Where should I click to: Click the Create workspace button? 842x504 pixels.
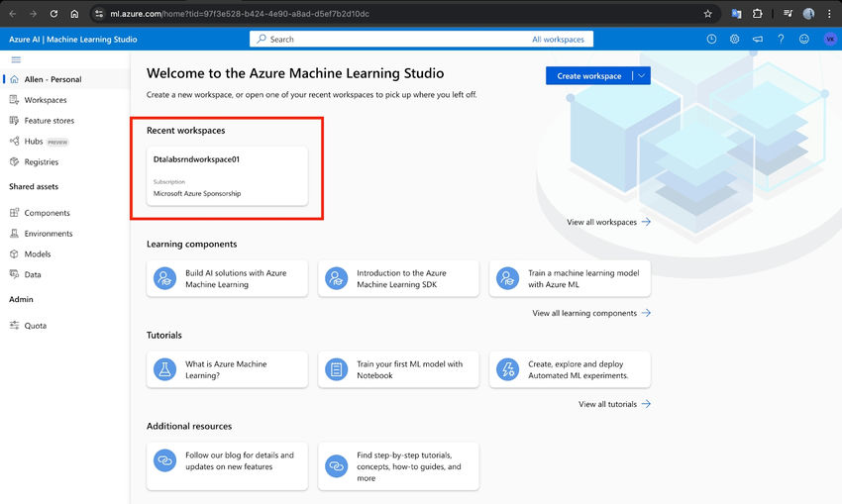pos(589,75)
